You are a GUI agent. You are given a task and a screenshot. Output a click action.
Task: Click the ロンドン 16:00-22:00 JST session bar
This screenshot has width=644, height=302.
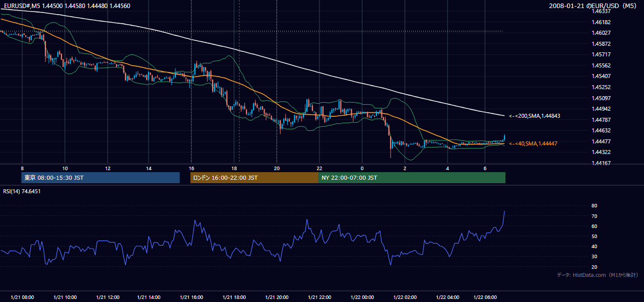254,178
